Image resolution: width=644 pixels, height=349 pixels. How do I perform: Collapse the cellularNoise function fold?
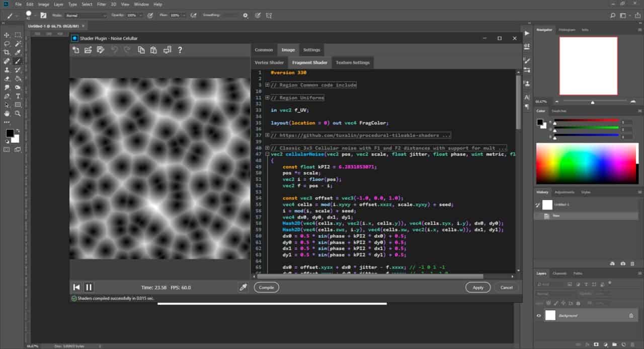pyautogui.click(x=267, y=154)
